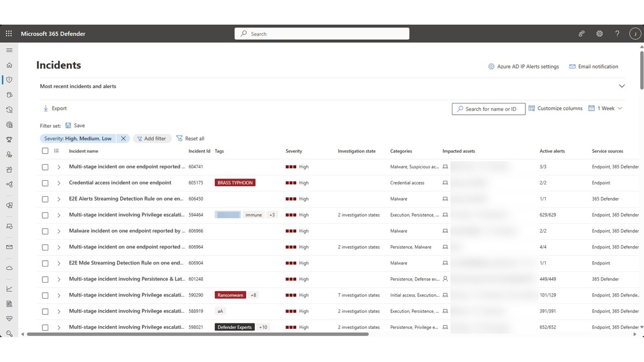Open Azure AD IP Alerts settings
This screenshot has width=644, height=362.
tap(524, 67)
